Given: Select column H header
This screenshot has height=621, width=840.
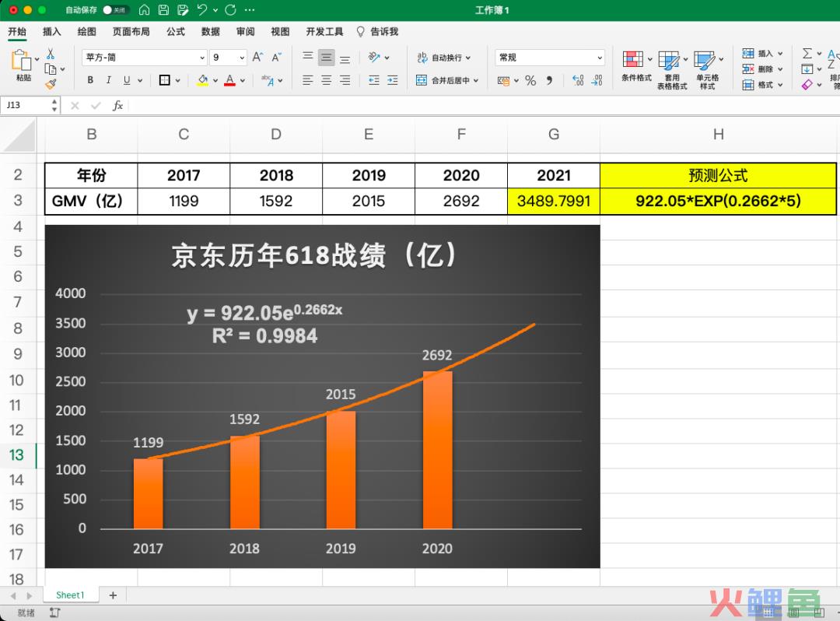Looking at the screenshot, I should pos(719,135).
